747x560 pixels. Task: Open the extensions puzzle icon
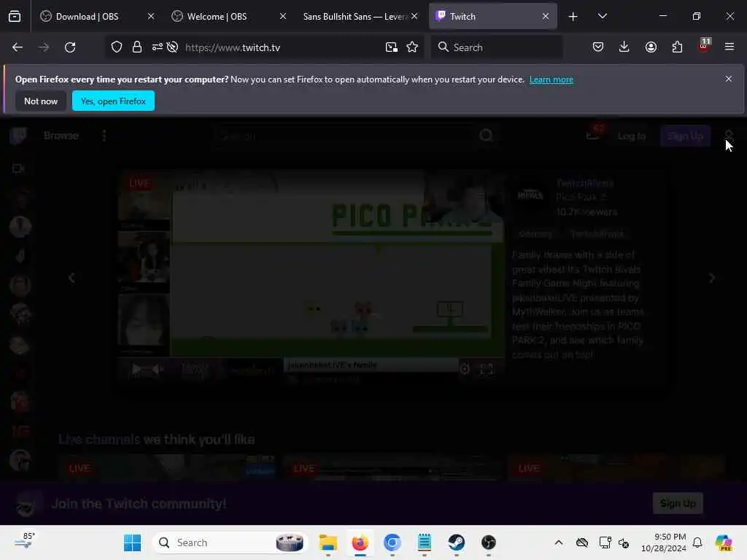(677, 47)
